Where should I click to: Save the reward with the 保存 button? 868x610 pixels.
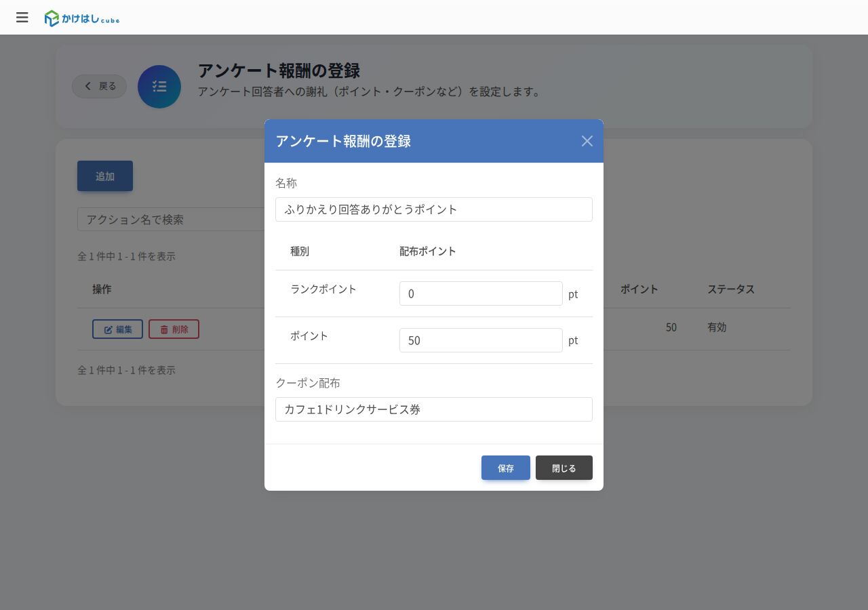coord(506,468)
